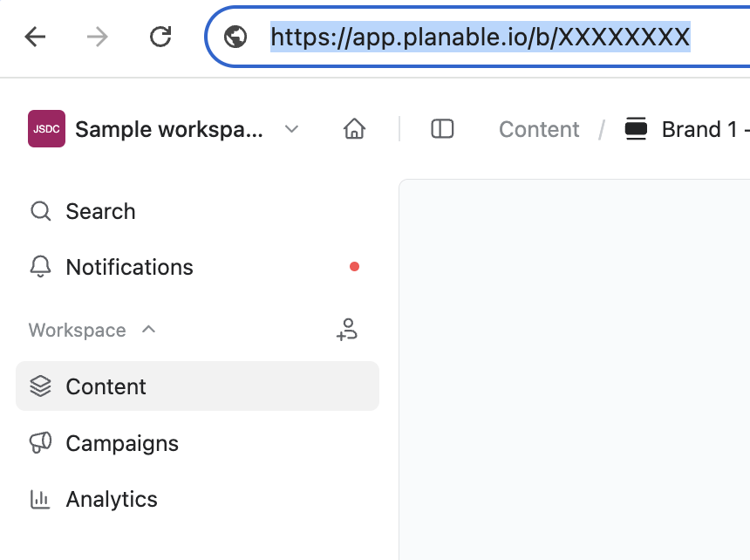This screenshot has width=750, height=560.
Task: Open Analytics from the sidebar
Action: (111, 498)
